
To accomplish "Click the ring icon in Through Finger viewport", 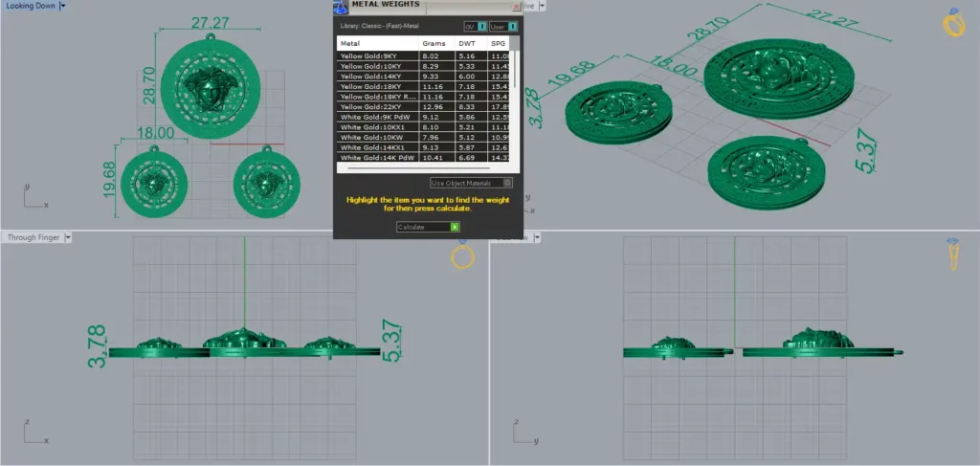I will point(462,255).
